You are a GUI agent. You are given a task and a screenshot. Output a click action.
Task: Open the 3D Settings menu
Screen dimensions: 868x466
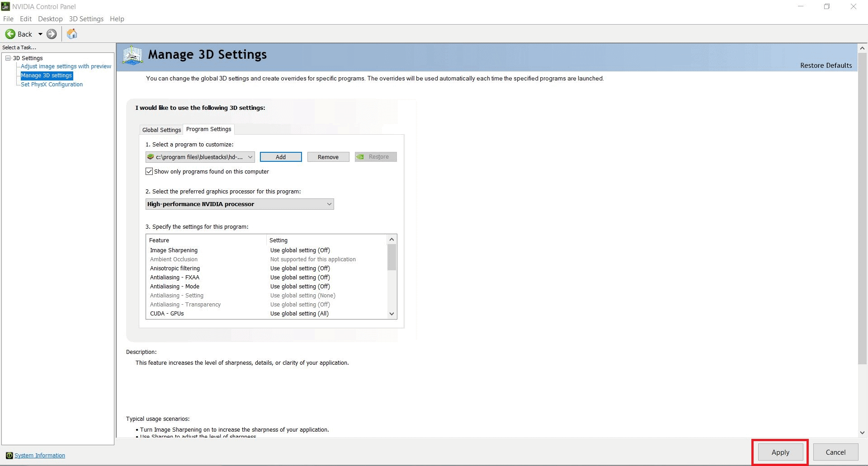point(86,19)
